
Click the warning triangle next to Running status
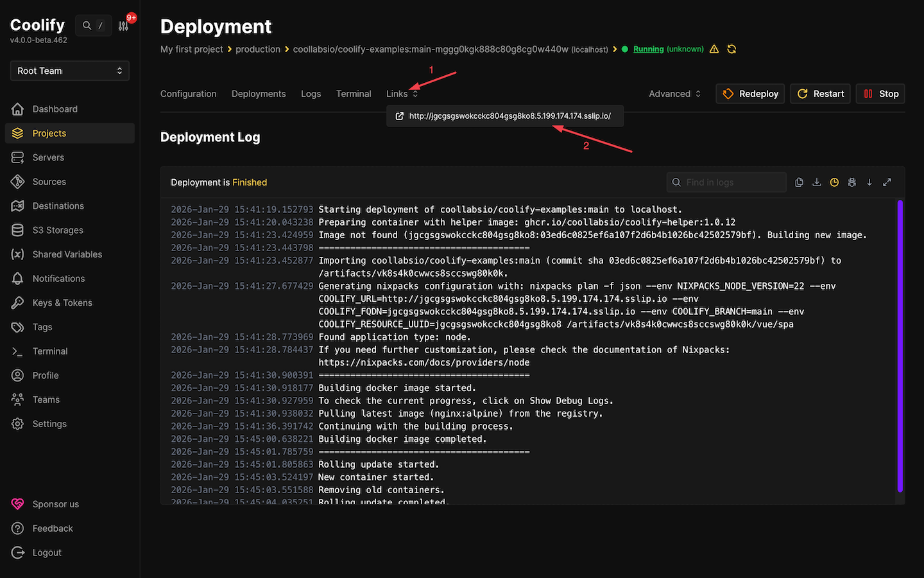714,49
